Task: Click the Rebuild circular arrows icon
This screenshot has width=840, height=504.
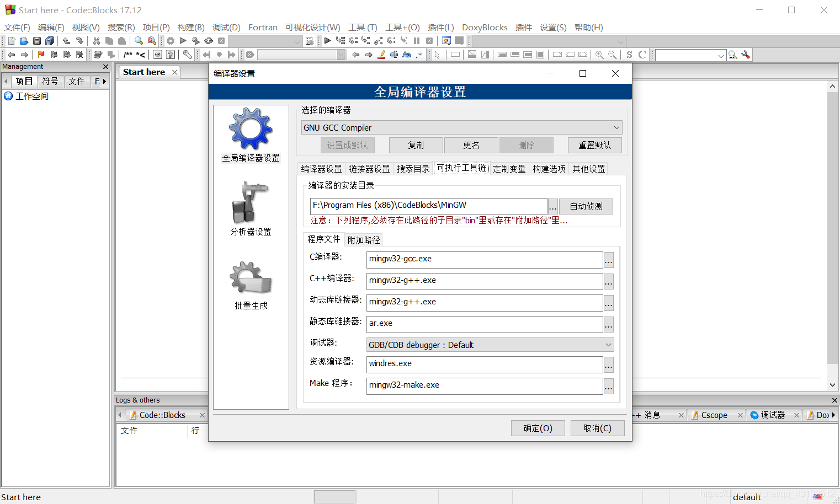Action: 209,41
